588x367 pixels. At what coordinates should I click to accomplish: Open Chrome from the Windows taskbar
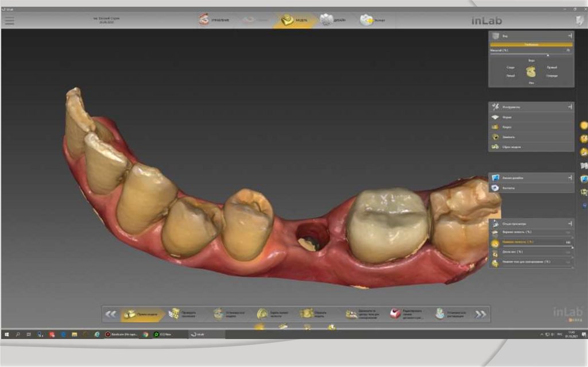pyautogui.click(x=146, y=334)
